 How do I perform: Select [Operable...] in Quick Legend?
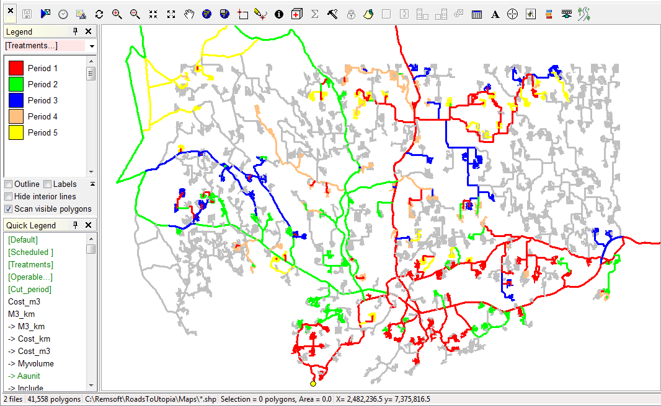coord(30,277)
